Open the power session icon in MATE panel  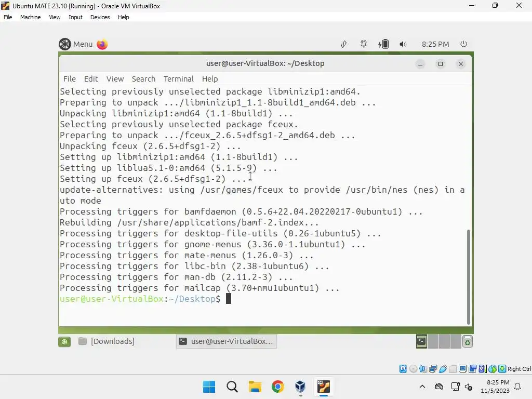coord(463,44)
